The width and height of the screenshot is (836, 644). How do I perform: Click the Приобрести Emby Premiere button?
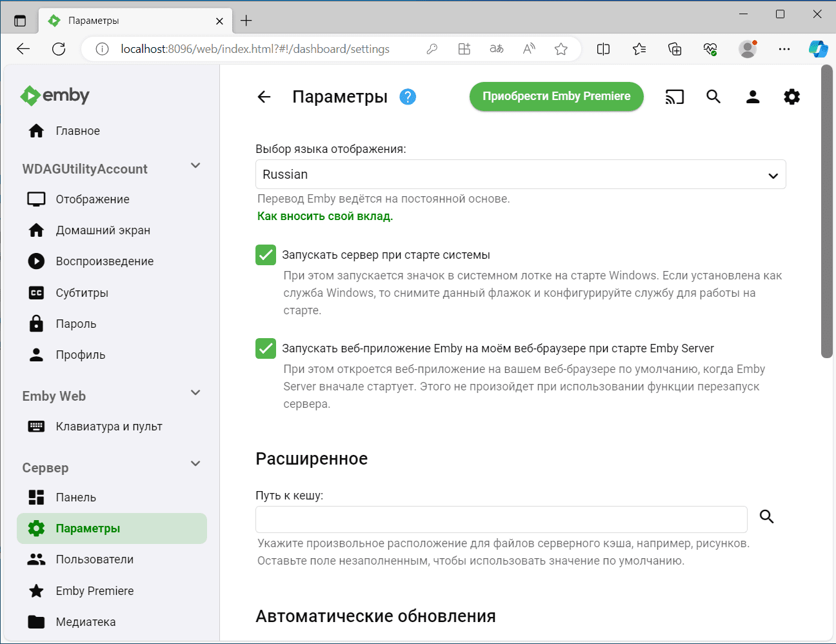point(556,96)
